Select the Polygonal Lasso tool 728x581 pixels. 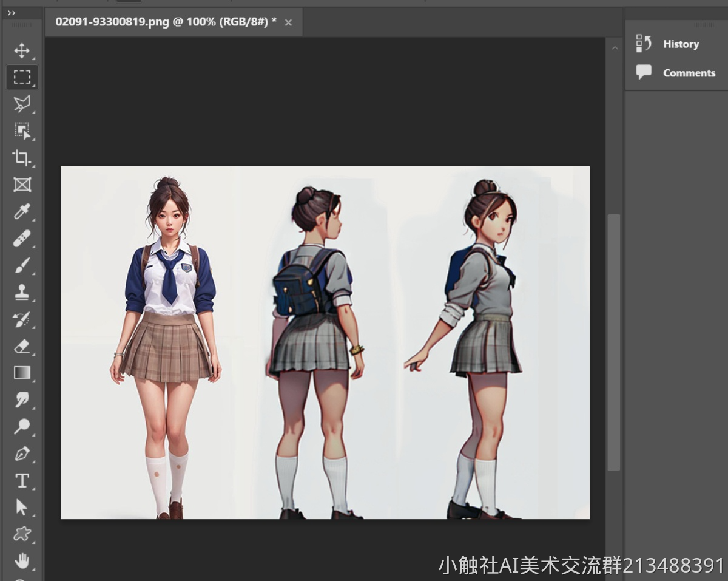[22, 104]
